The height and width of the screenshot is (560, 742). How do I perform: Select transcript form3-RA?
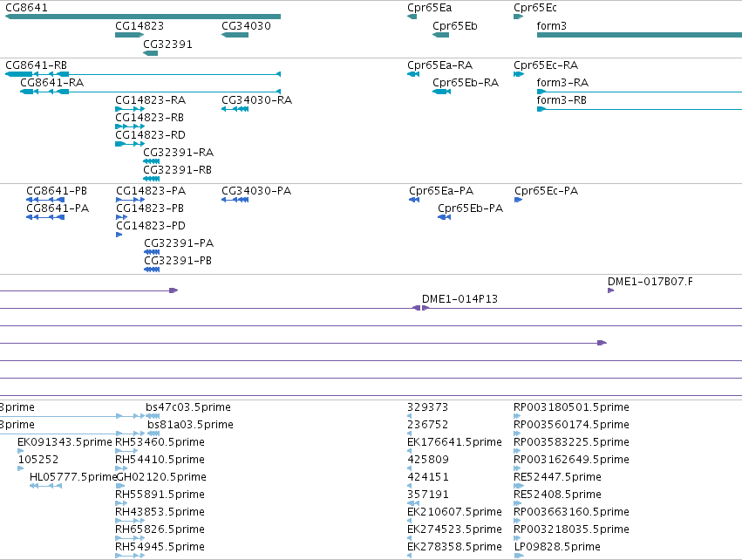[639, 92]
